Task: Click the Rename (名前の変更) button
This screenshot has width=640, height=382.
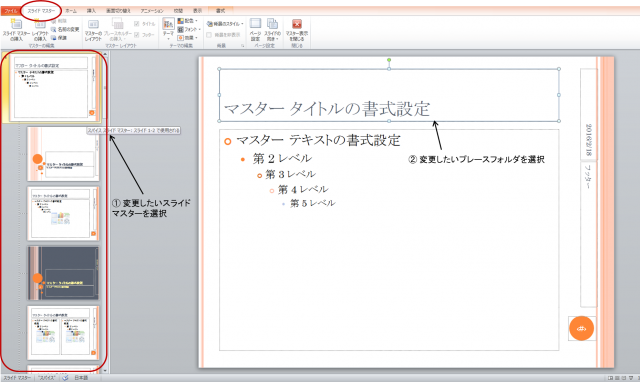Action: (65, 29)
